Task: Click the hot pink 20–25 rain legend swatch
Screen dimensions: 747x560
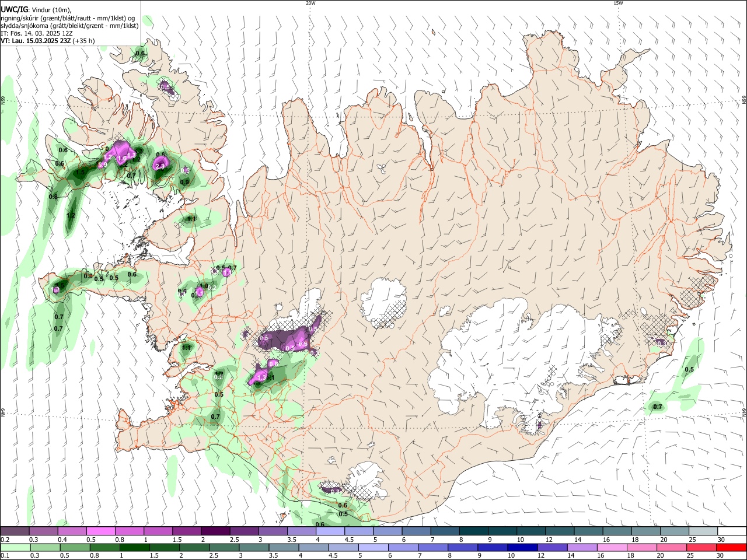Action: [x=672, y=548]
